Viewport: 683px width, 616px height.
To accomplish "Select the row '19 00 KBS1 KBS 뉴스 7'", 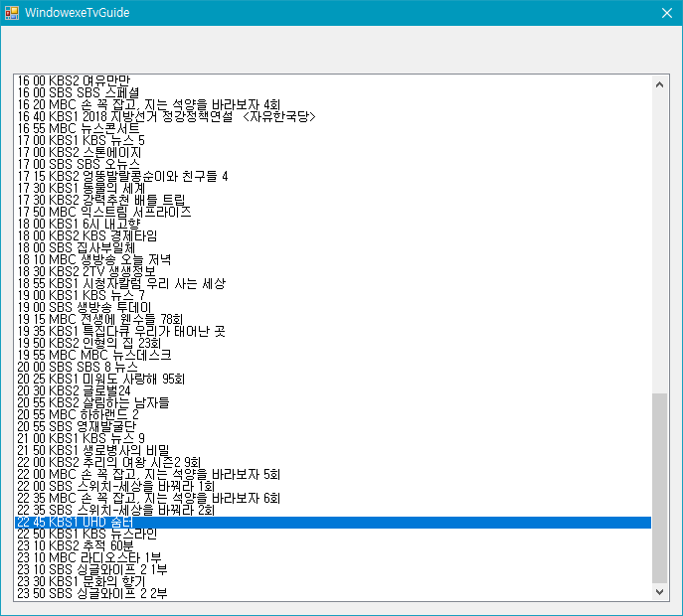I will (333, 296).
